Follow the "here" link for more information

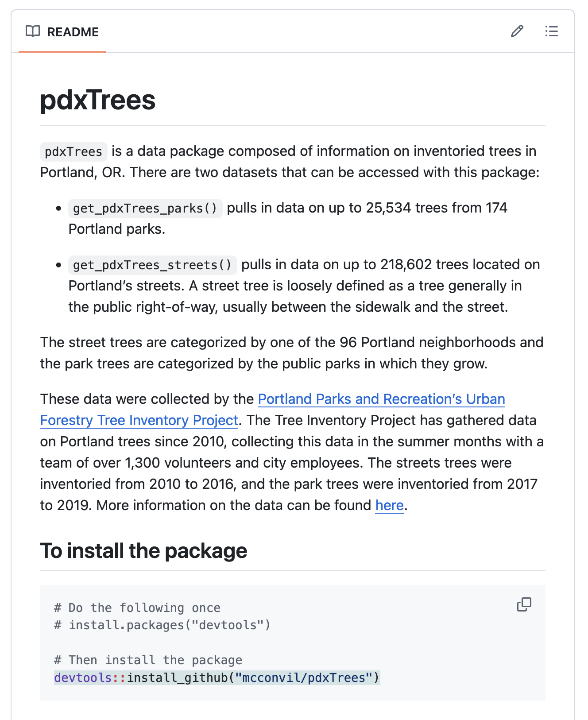pos(389,505)
